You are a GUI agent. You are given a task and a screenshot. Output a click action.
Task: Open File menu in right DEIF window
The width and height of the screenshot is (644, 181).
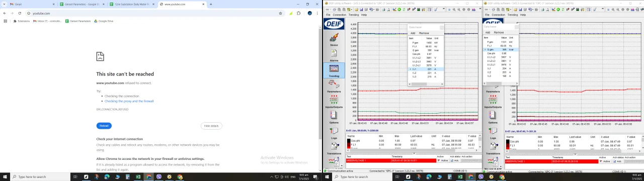[x=487, y=15]
